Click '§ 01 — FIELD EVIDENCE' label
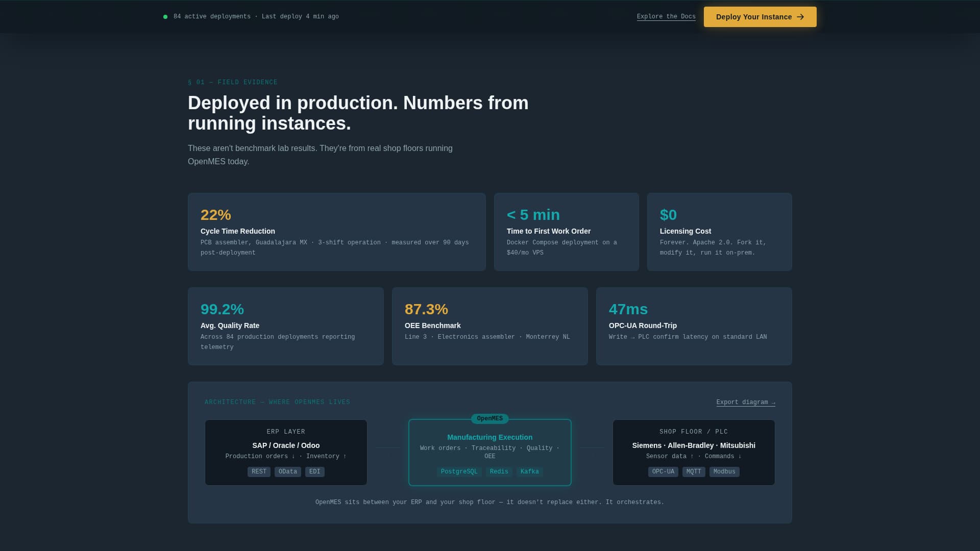This screenshot has width=980, height=551. [x=233, y=83]
